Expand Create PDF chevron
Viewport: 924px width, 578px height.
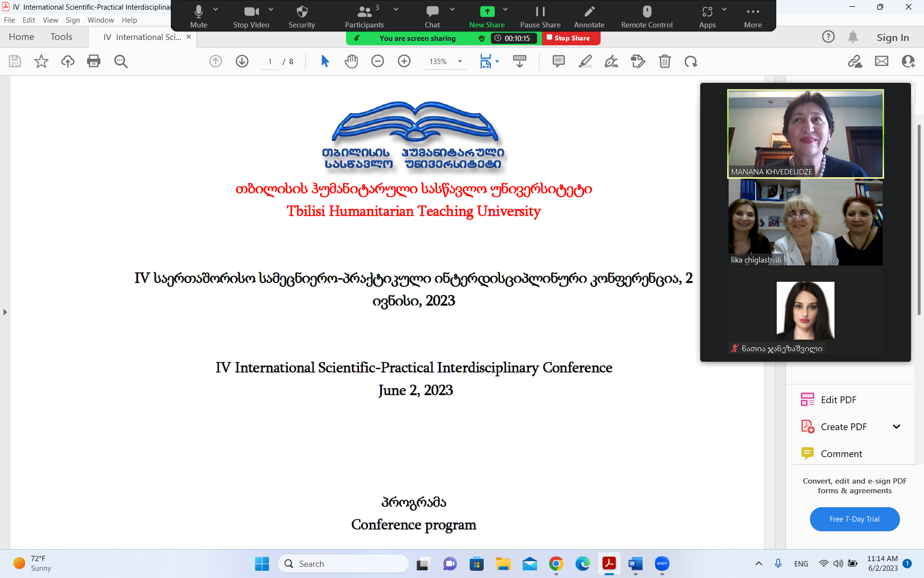[x=897, y=426]
